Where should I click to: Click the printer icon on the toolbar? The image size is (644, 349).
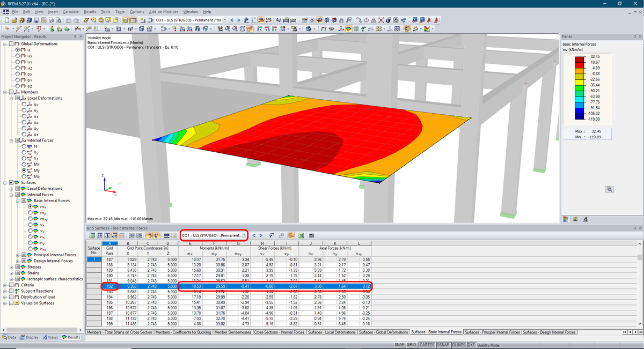pos(52,20)
